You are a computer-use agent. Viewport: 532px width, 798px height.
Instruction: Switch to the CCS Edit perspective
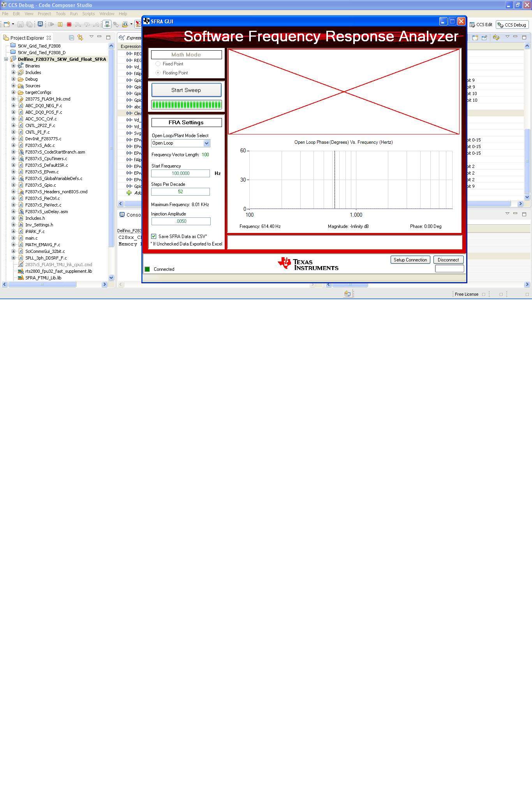(x=481, y=25)
